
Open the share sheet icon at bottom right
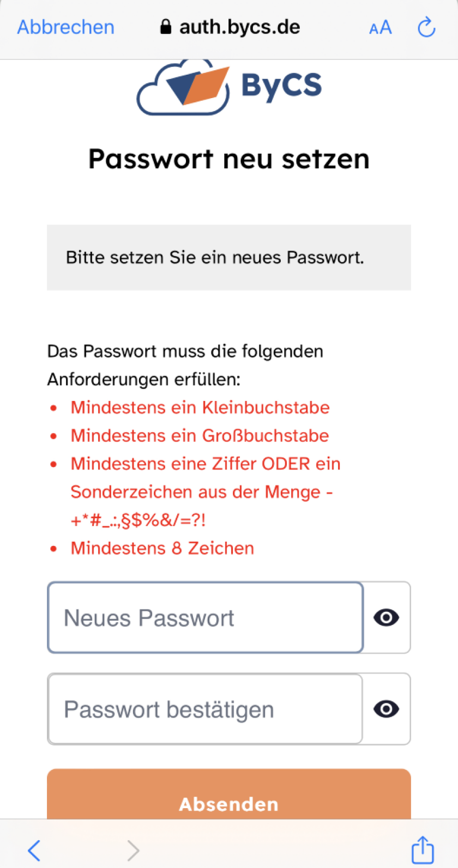click(422, 849)
